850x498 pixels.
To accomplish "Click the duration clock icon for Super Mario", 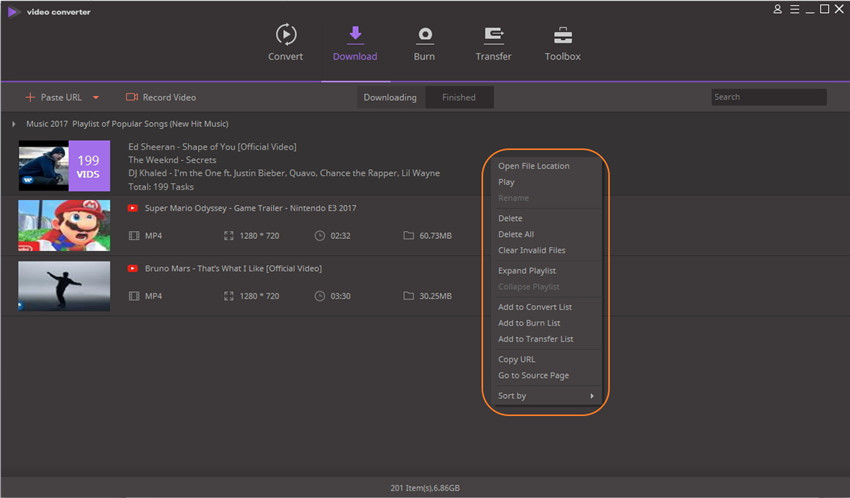I will point(320,236).
